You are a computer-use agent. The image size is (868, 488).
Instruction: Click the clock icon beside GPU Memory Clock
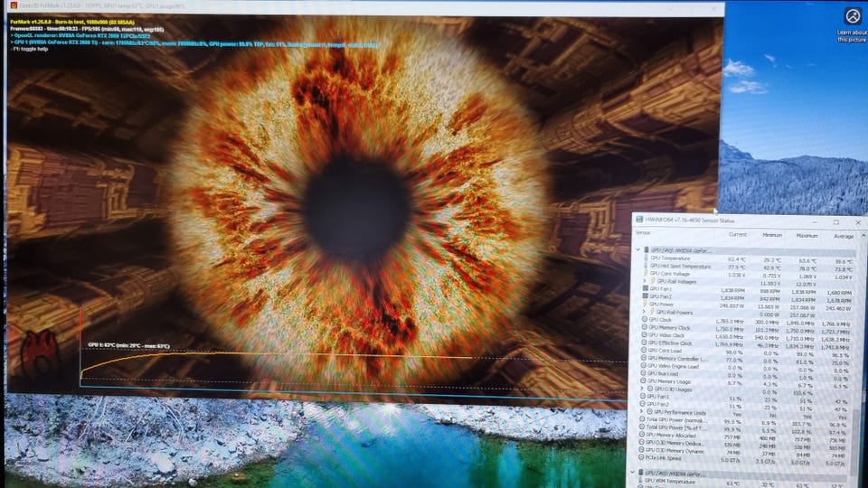coord(645,327)
